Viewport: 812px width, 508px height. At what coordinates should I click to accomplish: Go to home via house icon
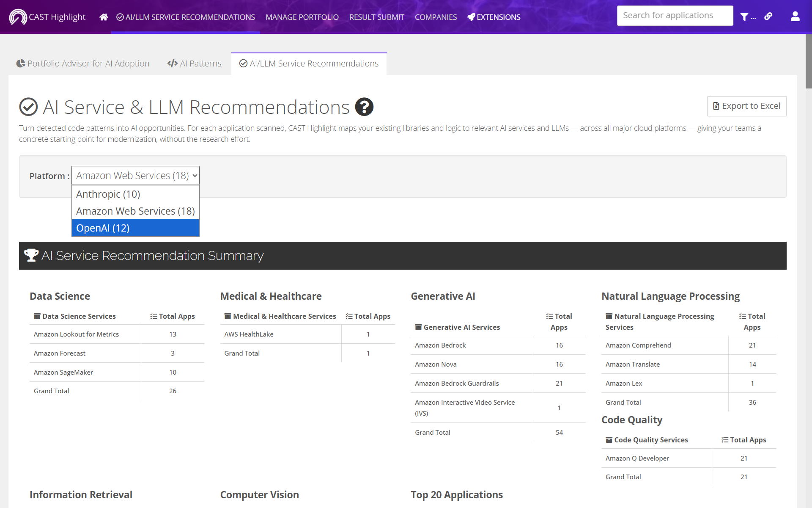point(104,17)
